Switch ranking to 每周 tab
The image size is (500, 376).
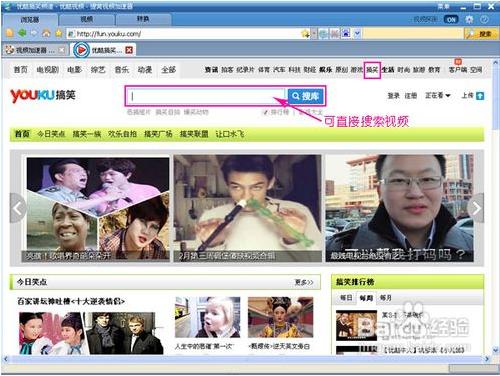click(x=366, y=298)
